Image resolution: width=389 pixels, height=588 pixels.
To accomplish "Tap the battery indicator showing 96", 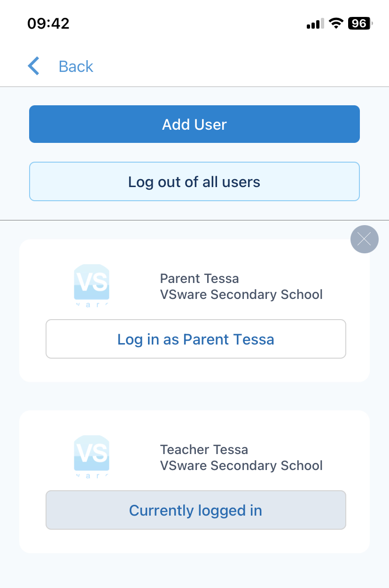I will click(358, 23).
